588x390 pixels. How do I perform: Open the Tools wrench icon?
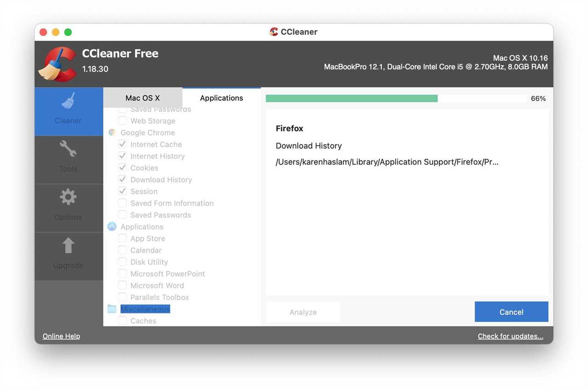coord(68,149)
